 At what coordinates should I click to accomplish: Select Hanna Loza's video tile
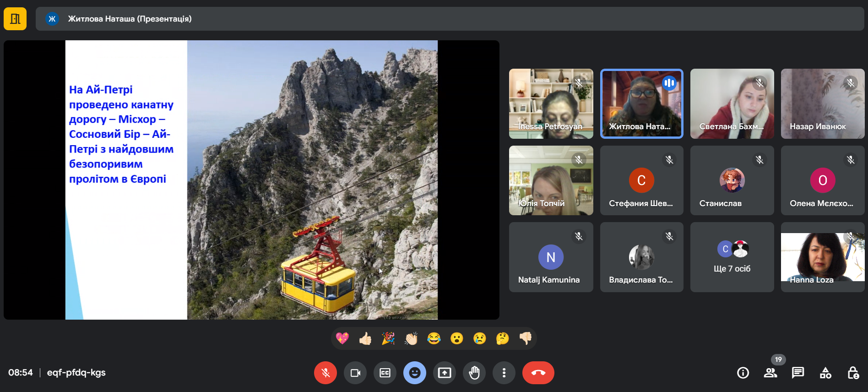(823, 257)
